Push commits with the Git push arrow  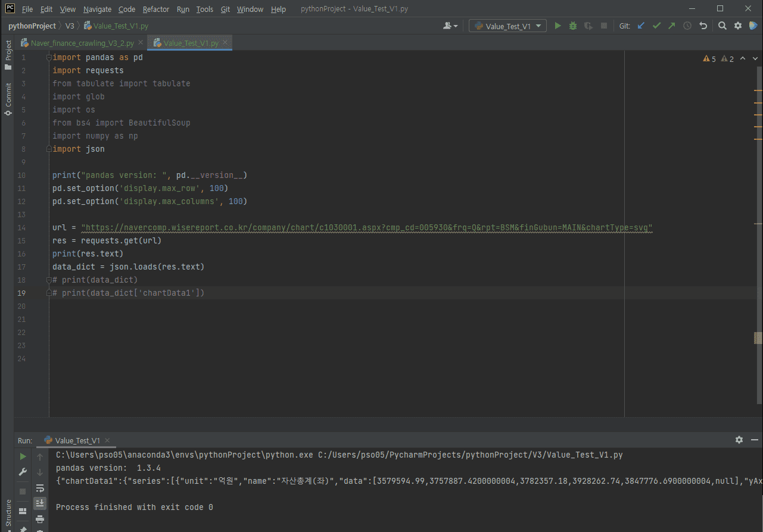pyautogui.click(x=672, y=26)
